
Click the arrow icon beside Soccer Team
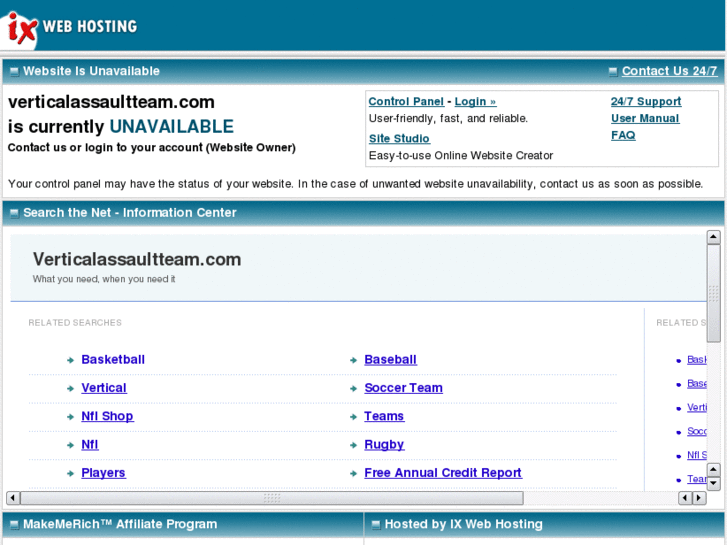tap(353, 389)
